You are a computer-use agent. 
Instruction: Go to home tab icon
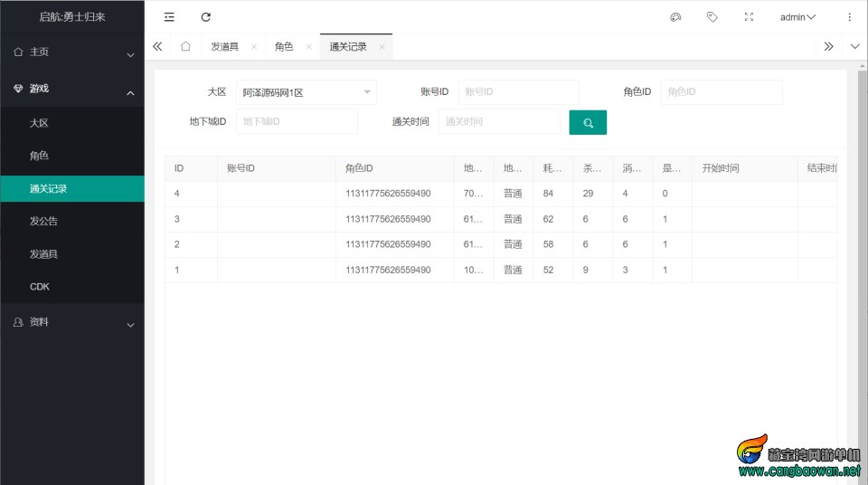185,46
